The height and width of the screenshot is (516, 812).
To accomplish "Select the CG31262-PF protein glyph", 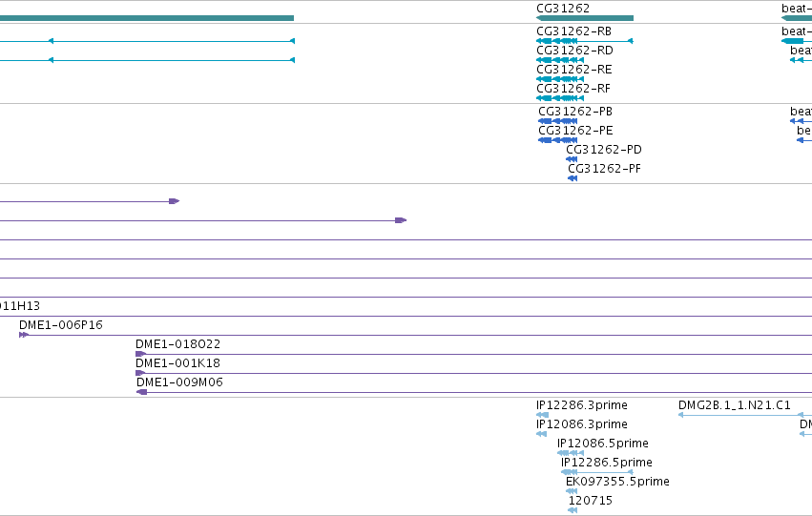I will pyautogui.click(x=573, y=178).
